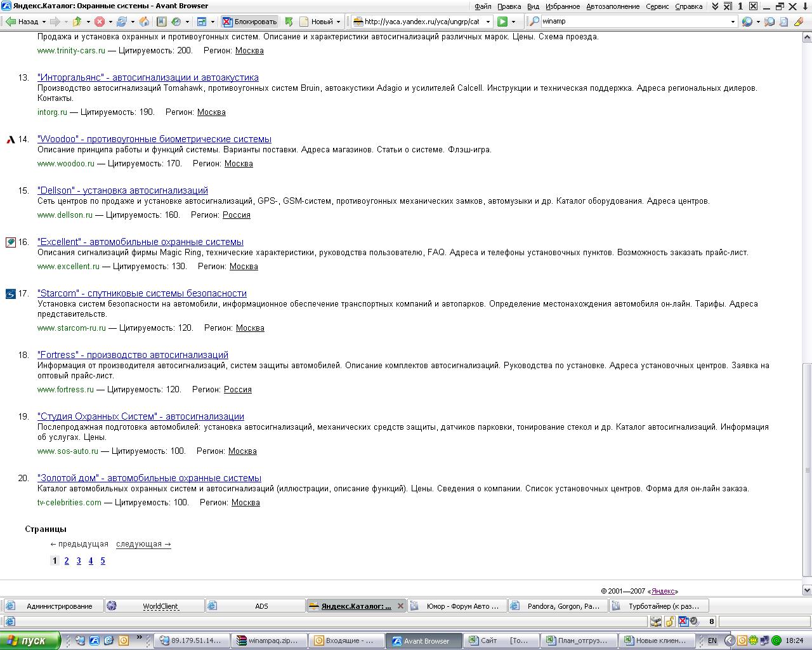Show hidden system tray icons arrow

point(730,640)
